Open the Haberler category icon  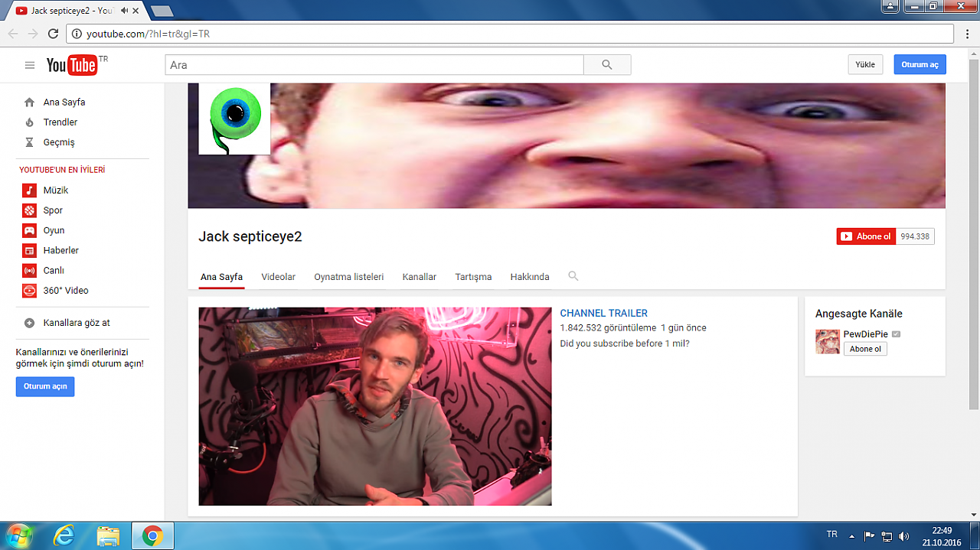coord(29,250)
